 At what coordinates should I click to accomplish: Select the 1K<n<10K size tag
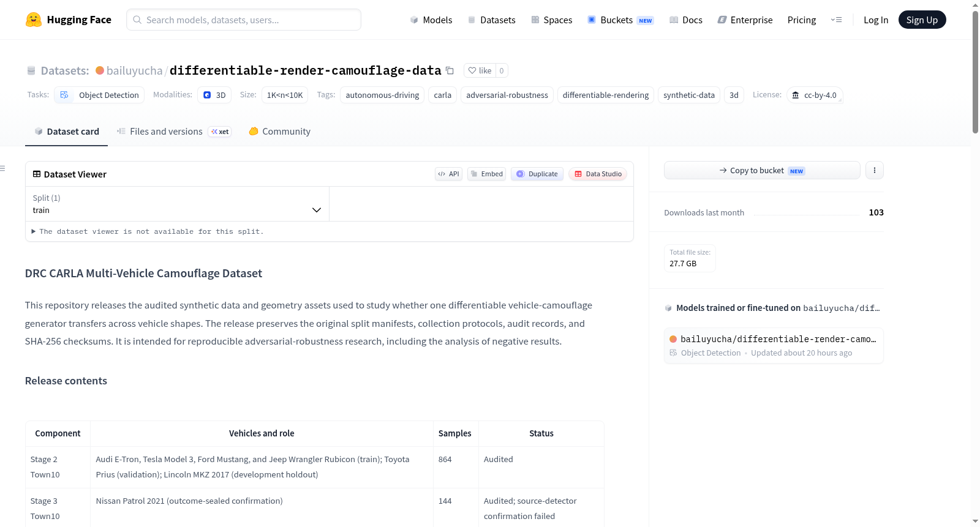pyautogui.click(x=285, y=95)
